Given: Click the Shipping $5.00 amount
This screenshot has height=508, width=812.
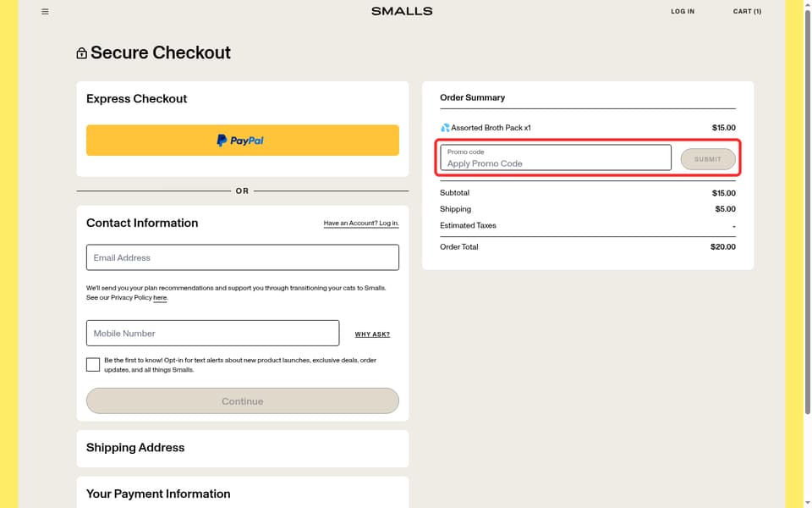Looking at the screenshot, I should 726,209.
